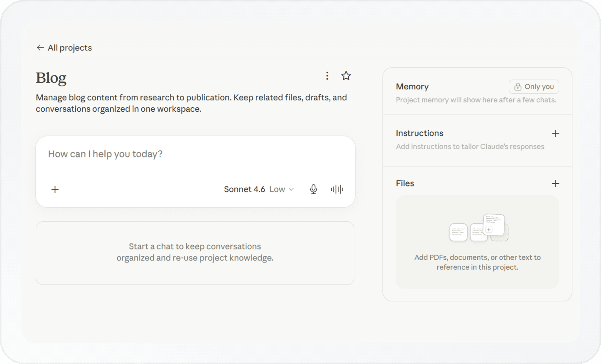Click 'Add PDFs, documents, or other text' message
The height and width of the screenshot is (364, 601).
tap(477, 262)
